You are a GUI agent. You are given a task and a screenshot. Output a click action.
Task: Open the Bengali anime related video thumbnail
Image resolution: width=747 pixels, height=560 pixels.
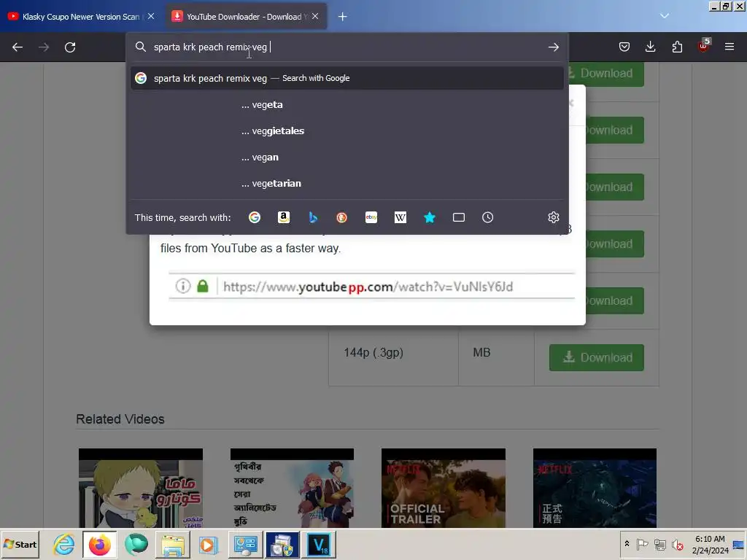click(x=292, y=488)
